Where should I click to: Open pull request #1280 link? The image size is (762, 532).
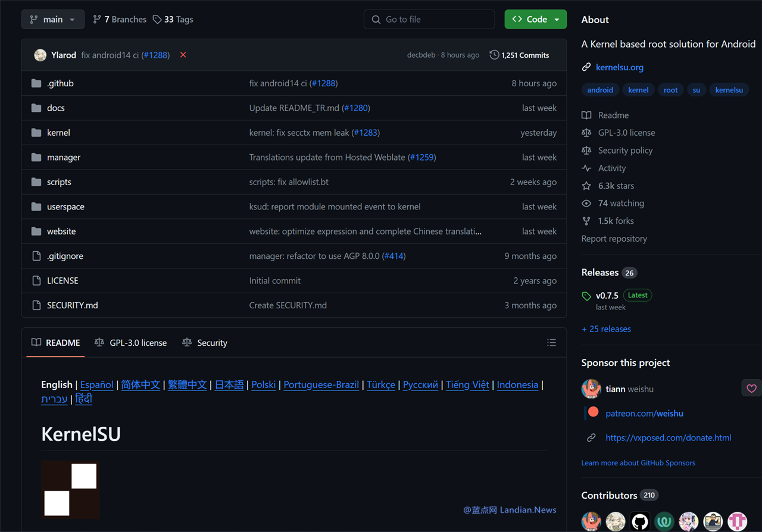pyautogui.click(x=357, y=108)
